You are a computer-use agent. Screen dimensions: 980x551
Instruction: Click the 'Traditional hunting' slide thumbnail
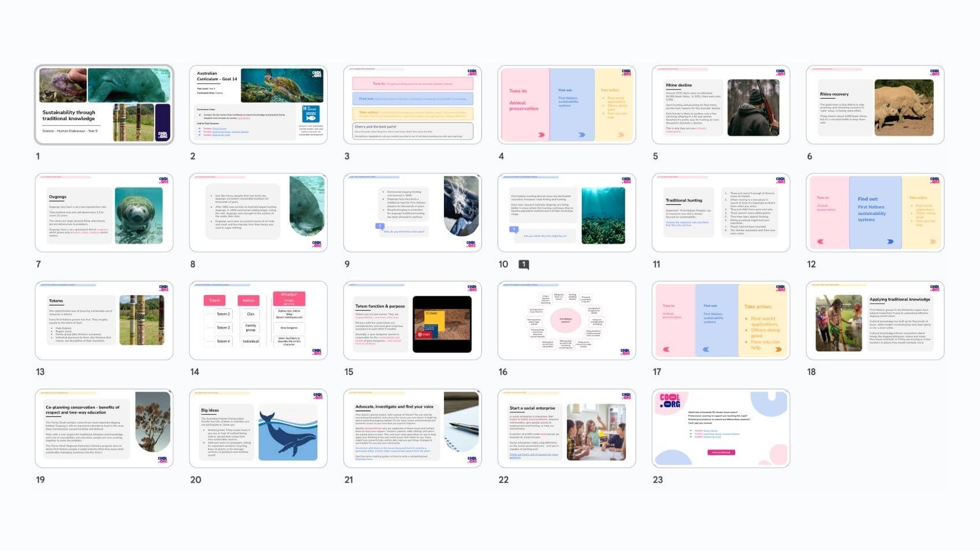click(721, 213)
